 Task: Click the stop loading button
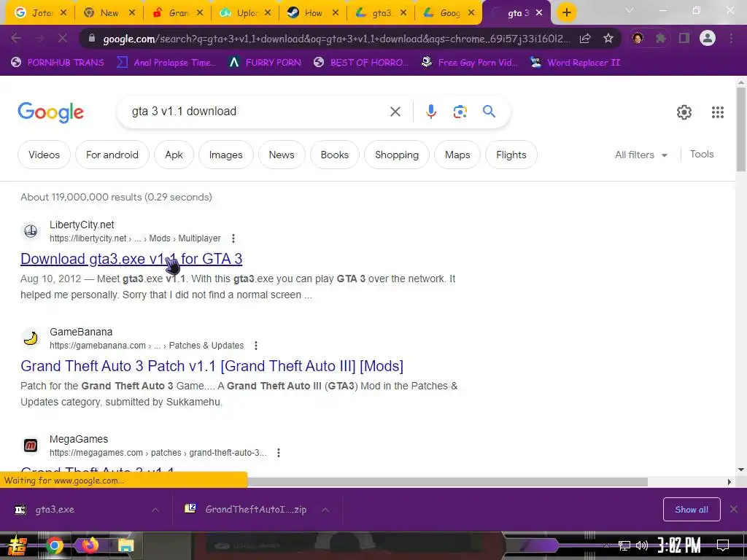click(x=63, y=38)
